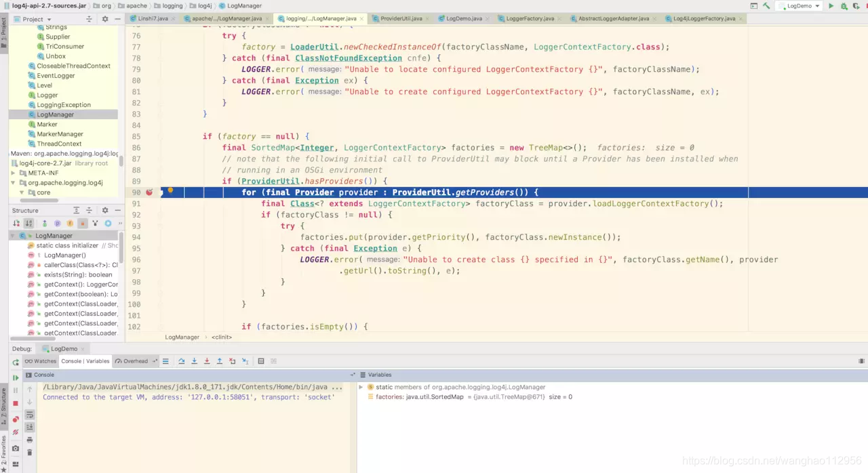
Task: Toggle Show Properties filter in Structure
Action: coord(57,223)
